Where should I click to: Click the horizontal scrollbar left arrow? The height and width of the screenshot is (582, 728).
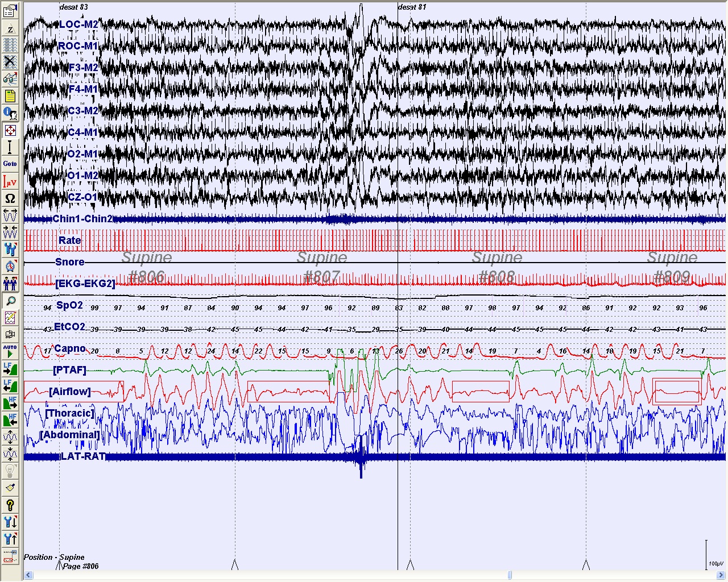(x=28, y=575)
